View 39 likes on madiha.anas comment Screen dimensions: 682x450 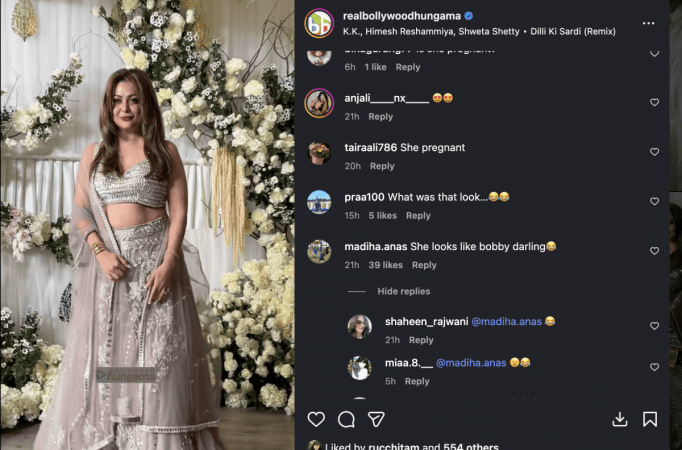[385, 265]
